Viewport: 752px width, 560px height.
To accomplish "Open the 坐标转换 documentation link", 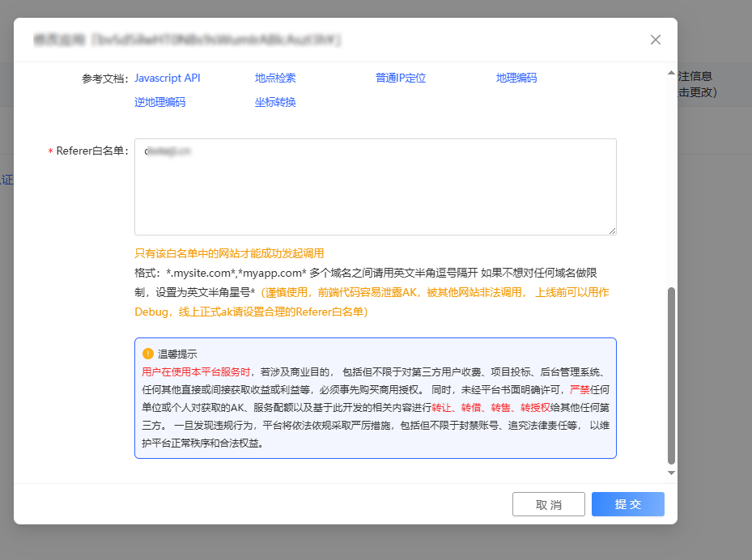I will tap(275, 103).
